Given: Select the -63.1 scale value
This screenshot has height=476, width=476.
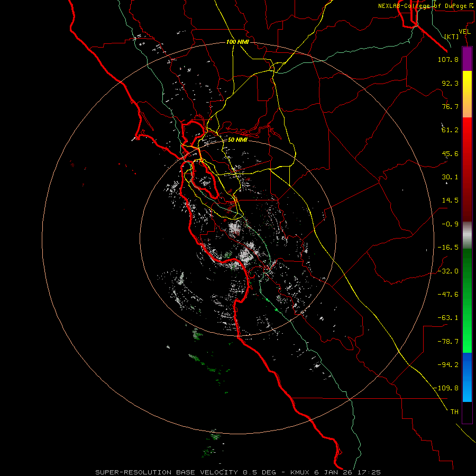Looking at the screenshot, I should 448,318.
